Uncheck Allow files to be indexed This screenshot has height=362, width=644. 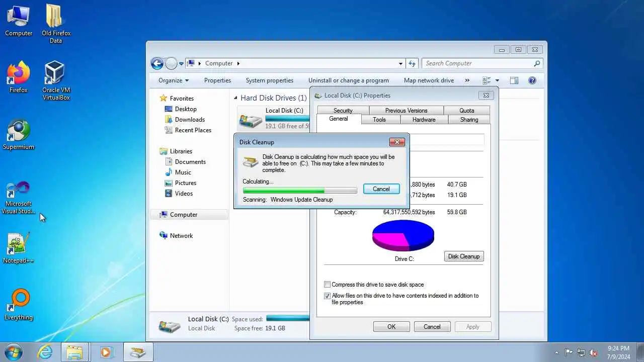pos(327,296)
